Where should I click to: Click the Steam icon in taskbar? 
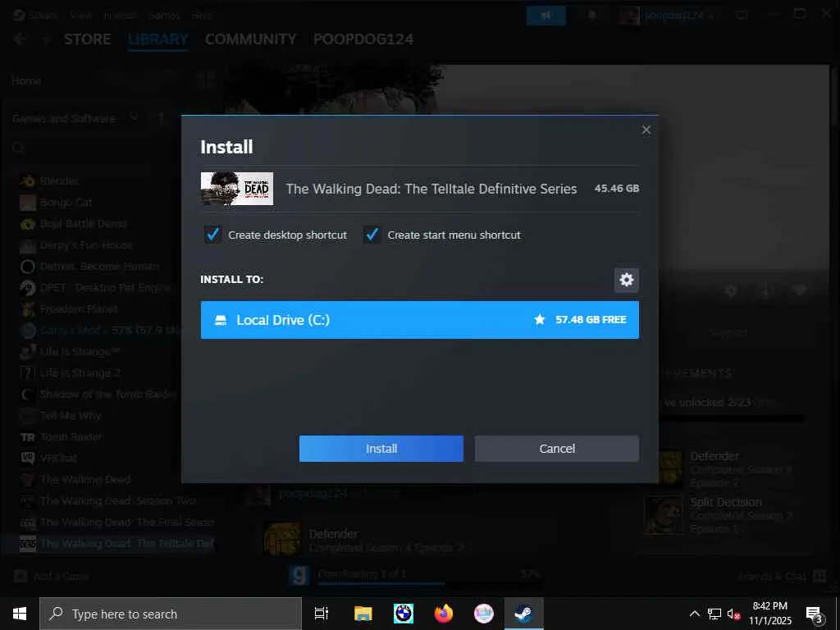524,614
